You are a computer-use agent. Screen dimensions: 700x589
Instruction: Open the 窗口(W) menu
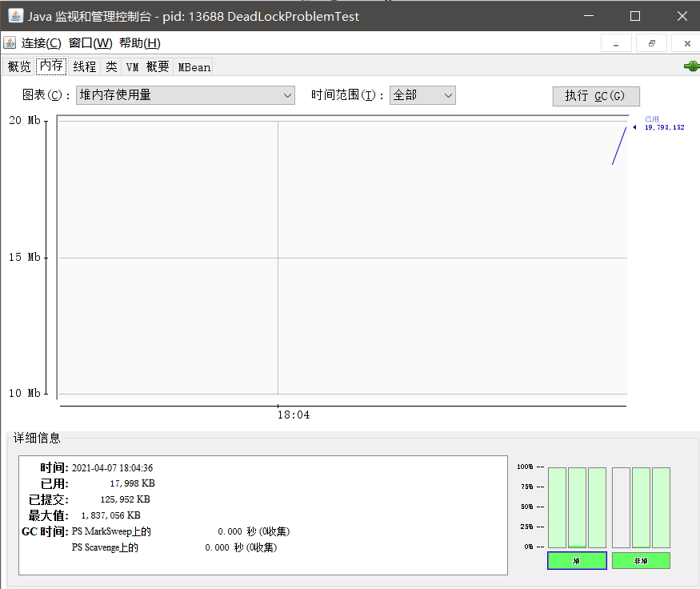pos(90,43)
